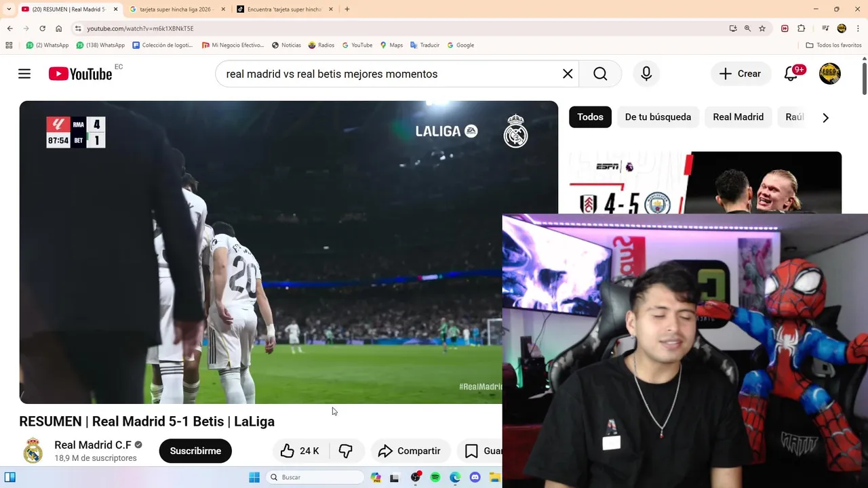Like the video with thumbs up
868x488 pixels.
(x=300, y=451)
